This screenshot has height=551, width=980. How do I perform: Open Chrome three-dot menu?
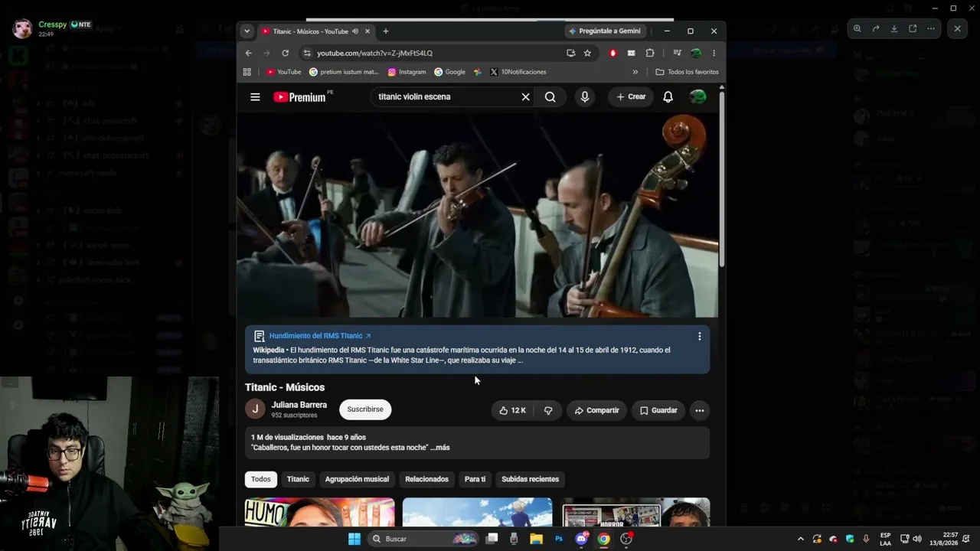(714, 53)
